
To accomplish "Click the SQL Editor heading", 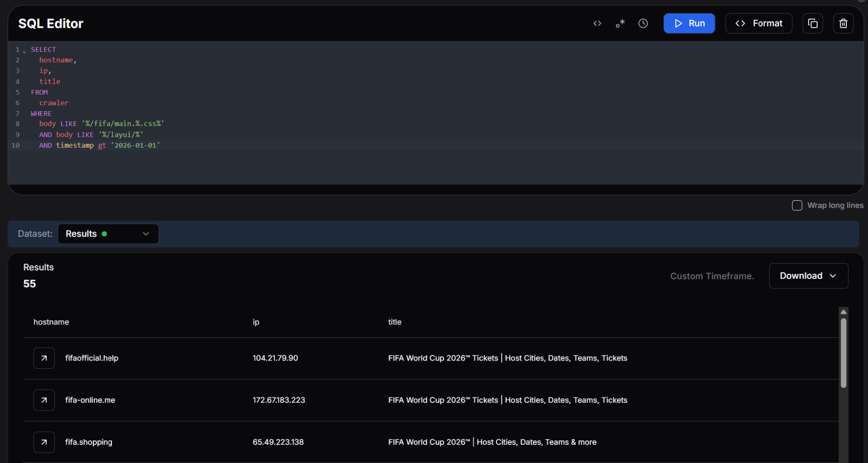I will pyautogui.click(x=51, y=23).
